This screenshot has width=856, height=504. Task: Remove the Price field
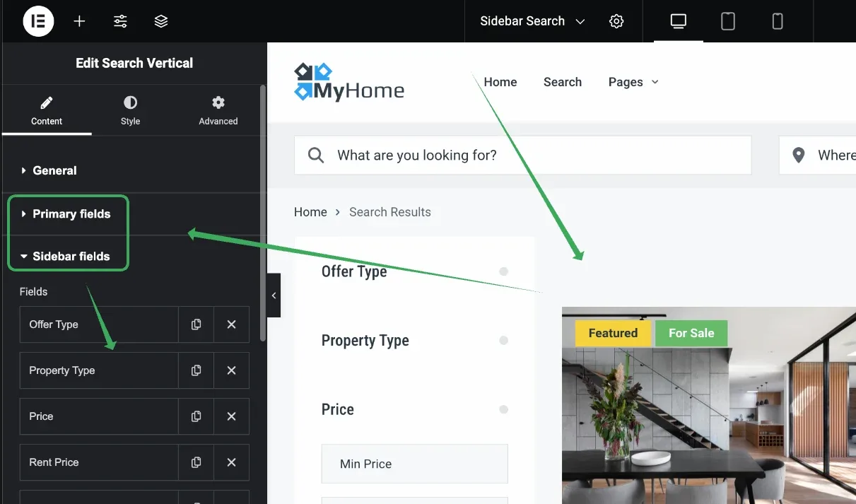231,416
